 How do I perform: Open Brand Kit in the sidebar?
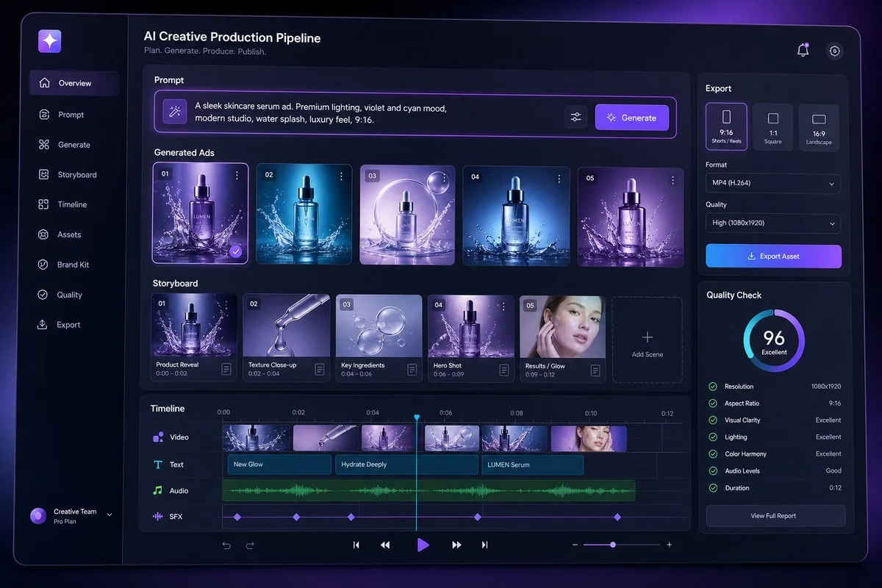click(x=74, y=265)
